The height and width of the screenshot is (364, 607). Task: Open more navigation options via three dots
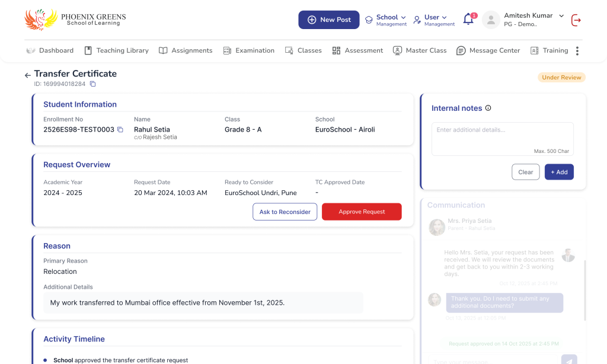(577, 51)
